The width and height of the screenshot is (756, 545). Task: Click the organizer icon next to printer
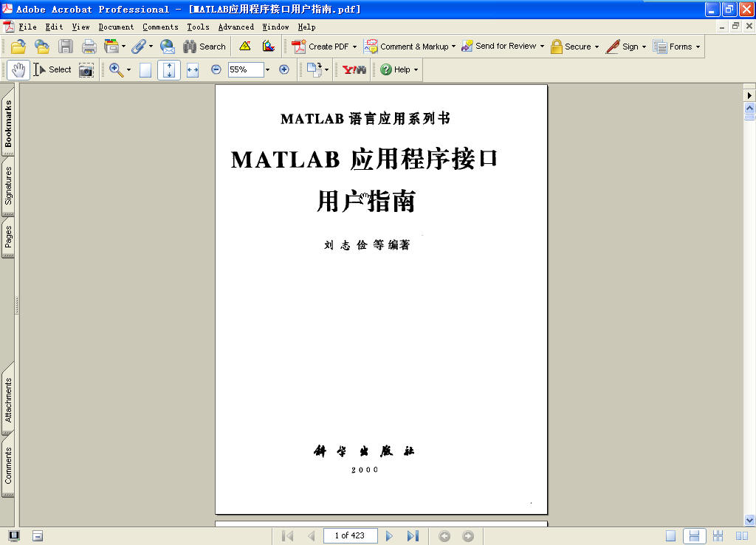(112, 47)
